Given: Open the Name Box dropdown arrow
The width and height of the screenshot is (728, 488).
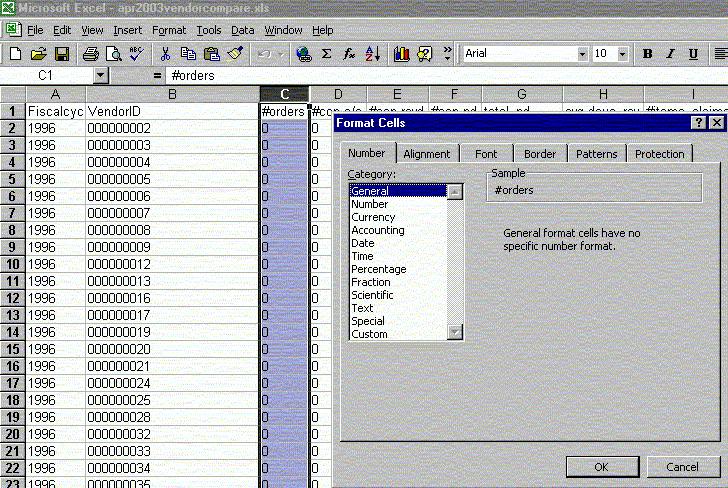Looking at the screenshot, I should click(101, 75).
